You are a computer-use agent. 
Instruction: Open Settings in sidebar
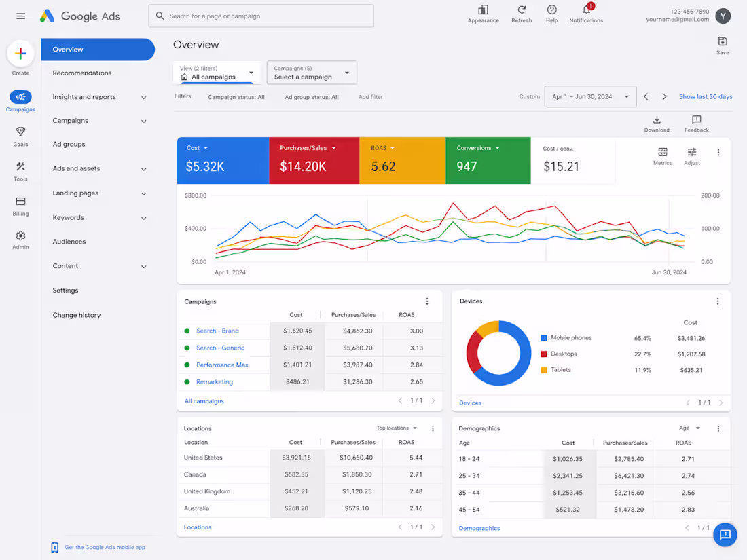click(65, 291)
